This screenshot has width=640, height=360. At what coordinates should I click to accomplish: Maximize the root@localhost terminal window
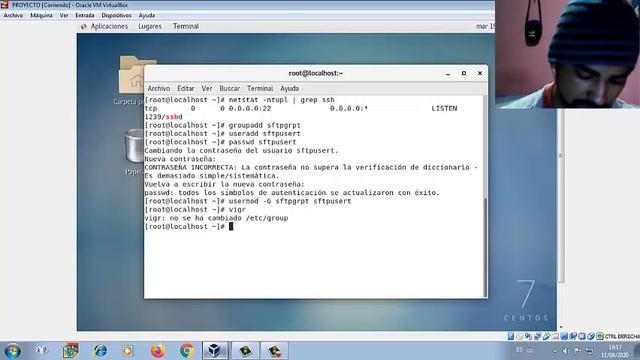[x=464, y=73]
